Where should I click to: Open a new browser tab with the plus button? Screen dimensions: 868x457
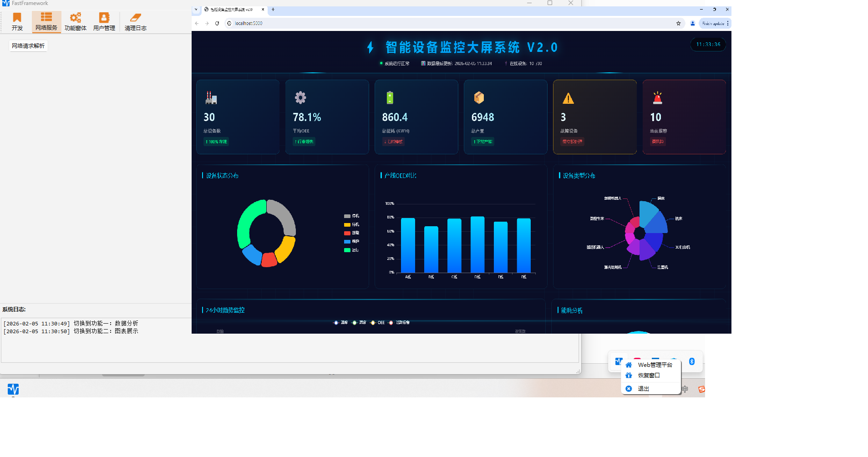pos(272,9)
